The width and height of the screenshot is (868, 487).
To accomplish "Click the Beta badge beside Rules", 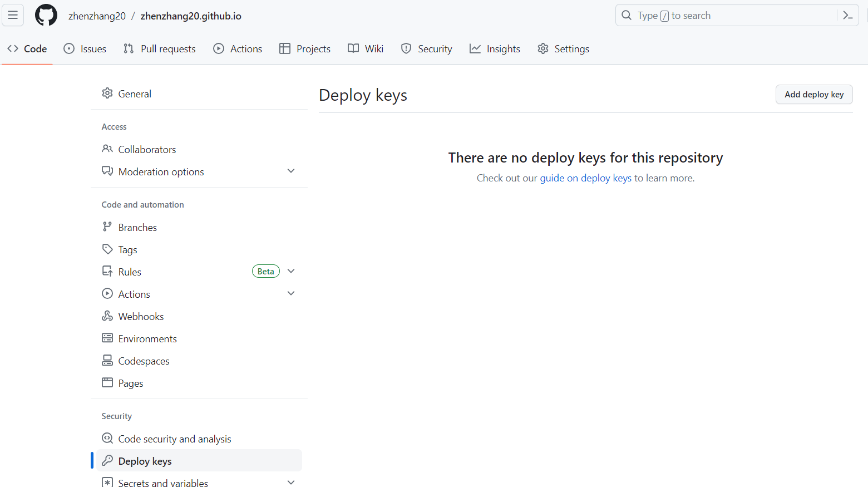I will (x=266, y=272).
